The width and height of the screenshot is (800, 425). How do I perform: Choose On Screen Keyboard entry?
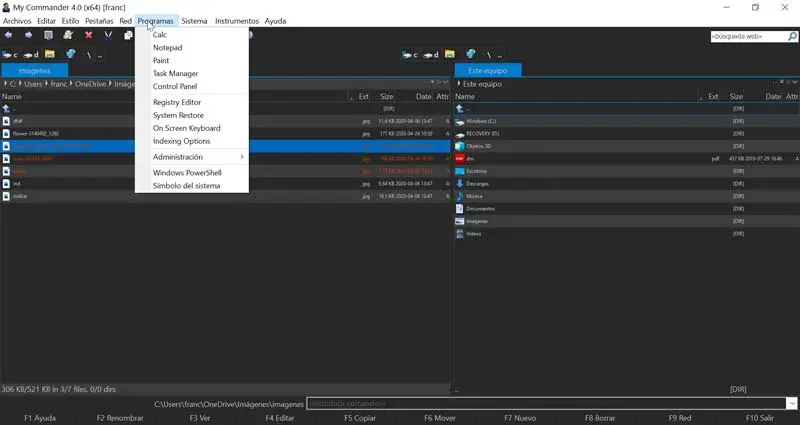tap(192, 128)
